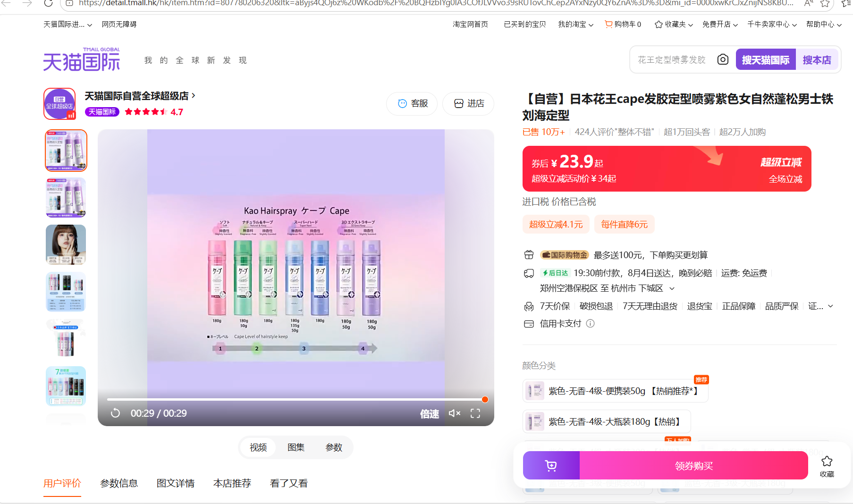The image size is (853, 504).
Task: Expand the 免费开店 menu
Action: [x=720, y=24]
